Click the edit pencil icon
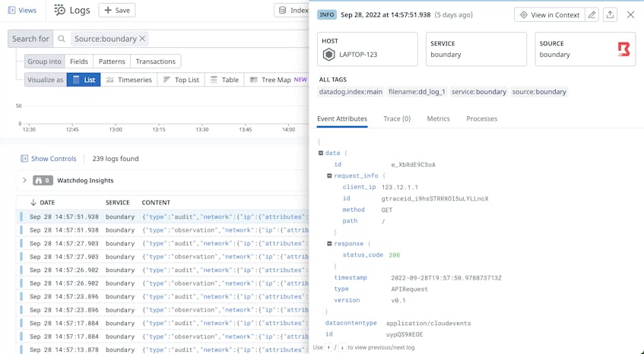Image resolution: width=644 pixels, height=354 pixels. pos(592,14)
